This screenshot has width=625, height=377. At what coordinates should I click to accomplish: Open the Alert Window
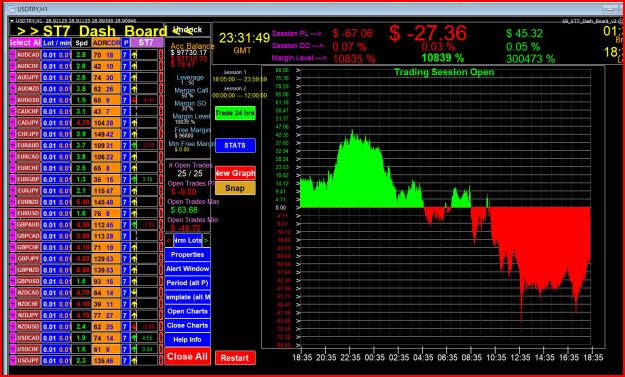tap(187, 269)
